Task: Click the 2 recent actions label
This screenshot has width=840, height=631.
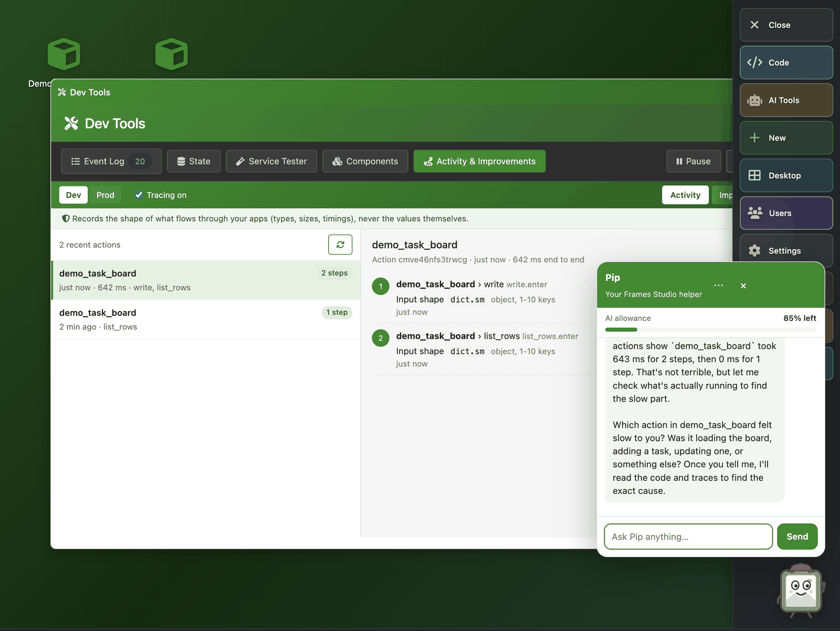Action: tap(90, 245)
